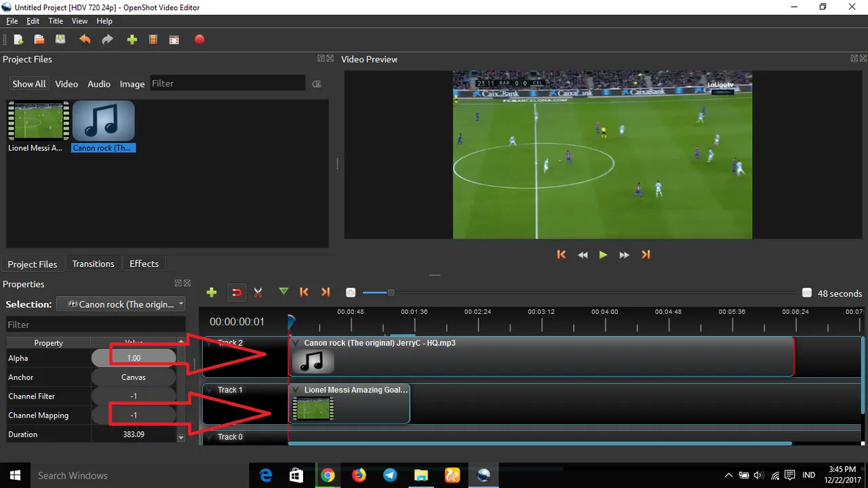868x488 pixels.
Task: Open the Selection clip dropdown
Action: click(121, 304)
